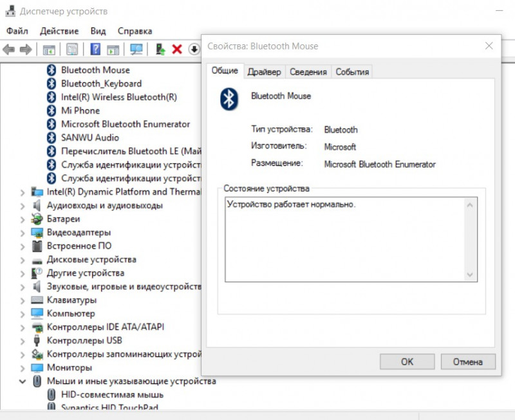
Task: Click the red X uninstall device icon
Action: (177, 50)
